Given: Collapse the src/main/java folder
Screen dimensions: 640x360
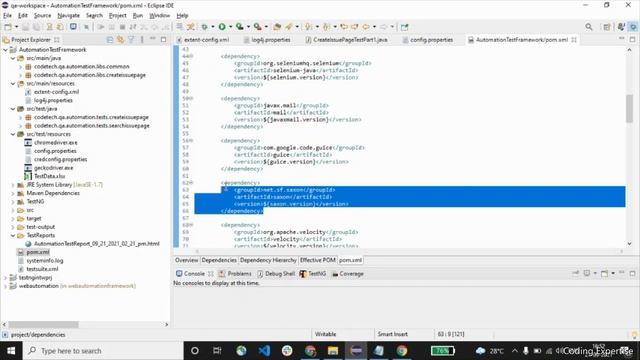Looking at the screenshot, I should pos(13,58).
